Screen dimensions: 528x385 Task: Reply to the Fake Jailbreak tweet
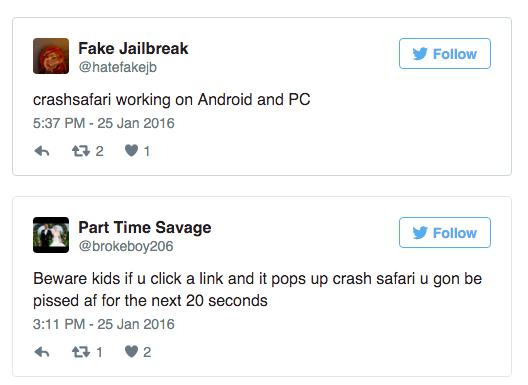[42, 151]
